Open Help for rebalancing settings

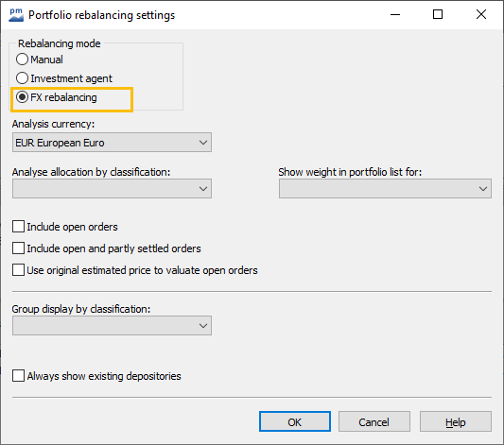tap(456, 421)
